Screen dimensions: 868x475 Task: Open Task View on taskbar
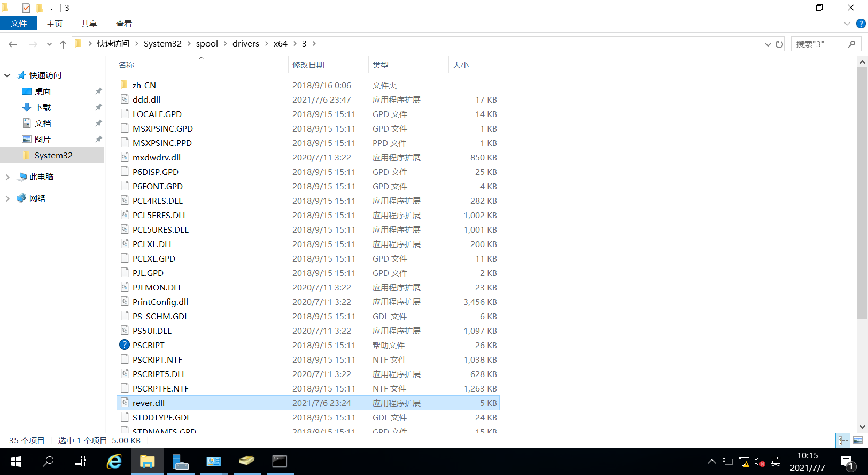point(80,462)
